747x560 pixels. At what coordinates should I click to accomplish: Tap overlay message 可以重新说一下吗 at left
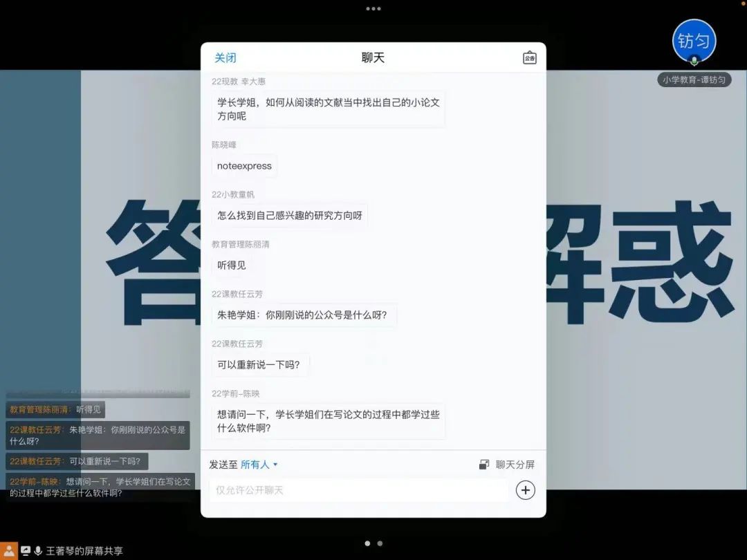[x=76, y=461]
